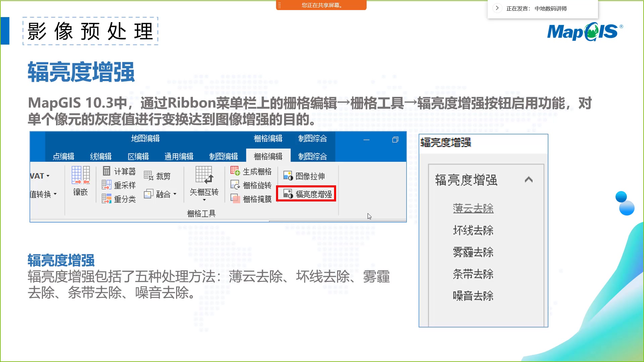Click the 薄云去除 link
644x362 pixels.
(473, 208)
